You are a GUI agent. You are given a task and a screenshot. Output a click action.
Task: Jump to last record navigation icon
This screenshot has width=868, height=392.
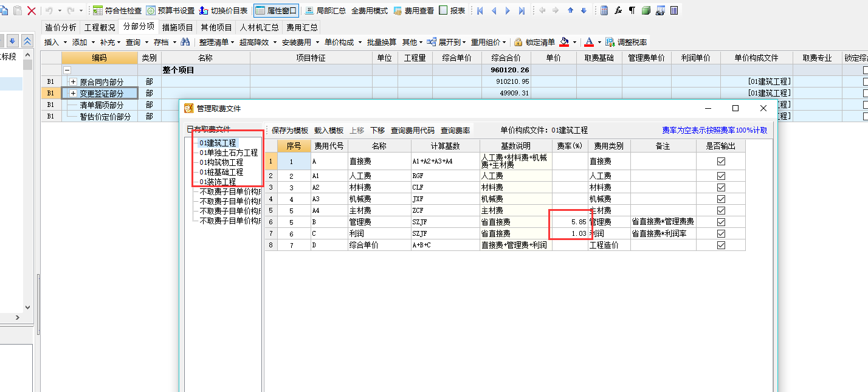tap(522, 11)
